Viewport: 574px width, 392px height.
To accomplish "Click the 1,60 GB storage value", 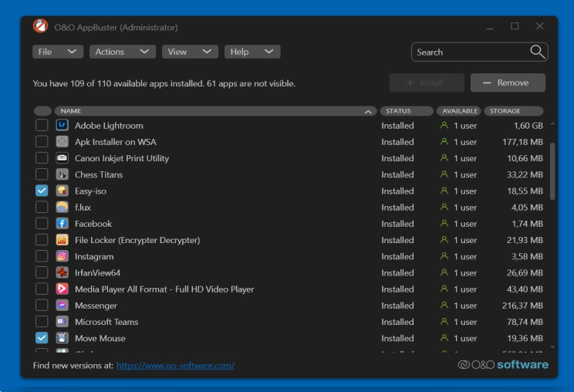I will 528,125.
